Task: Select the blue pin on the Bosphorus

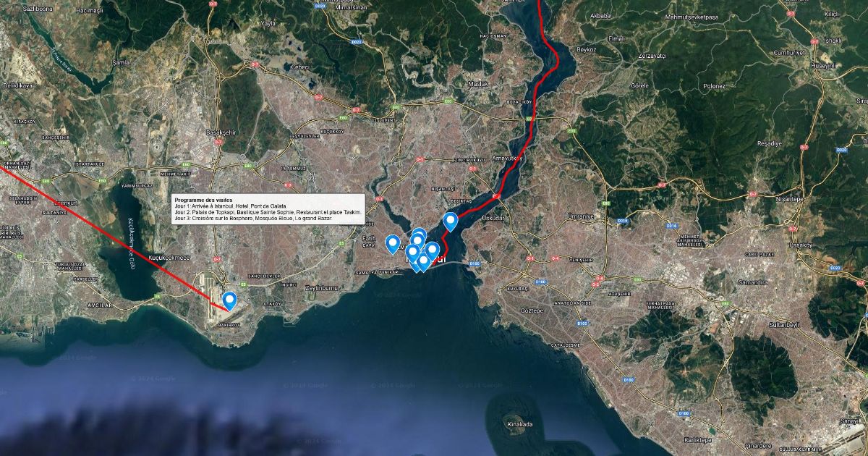Action: pos(451,221)
